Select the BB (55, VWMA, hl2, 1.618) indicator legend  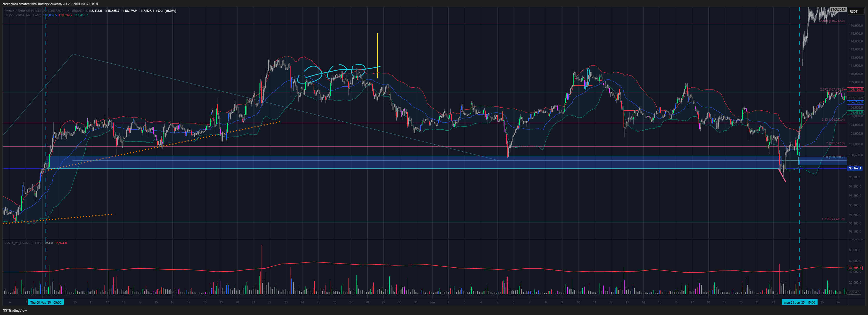click(x=23, y=15)
